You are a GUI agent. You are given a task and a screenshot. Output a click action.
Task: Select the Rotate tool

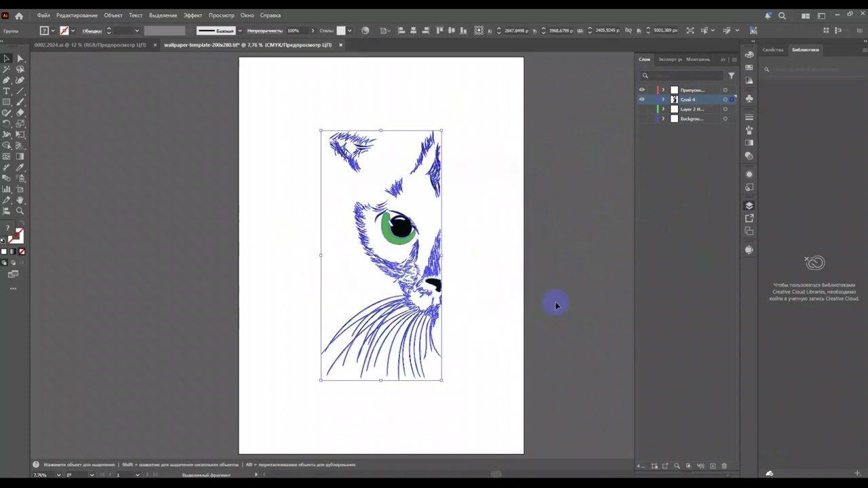pos(7,123)
